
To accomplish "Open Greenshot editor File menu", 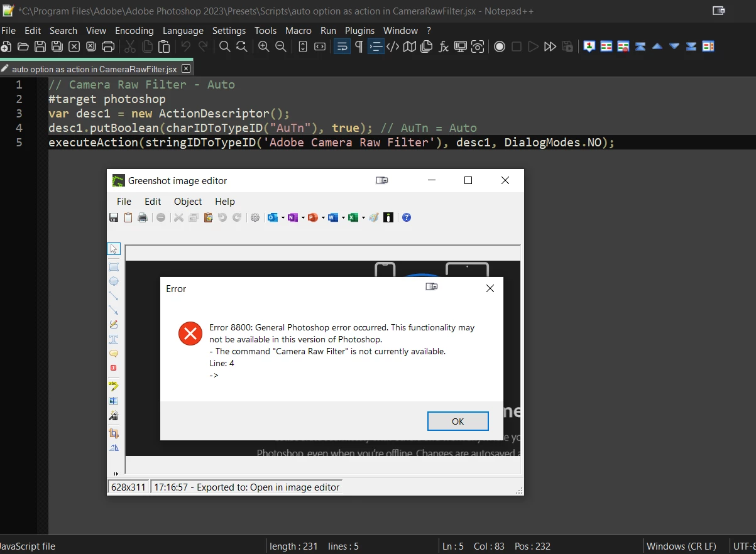I will 124,201.
